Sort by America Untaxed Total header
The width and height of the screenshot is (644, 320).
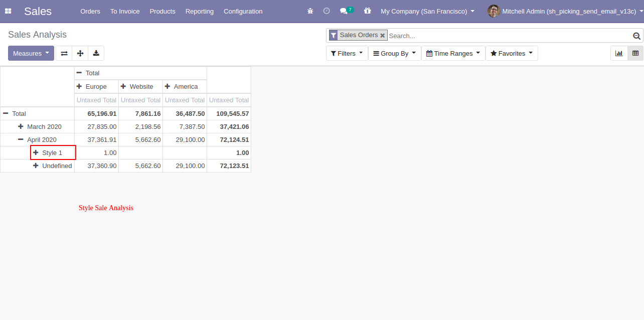pyautogui.click(x=185, y=100)
